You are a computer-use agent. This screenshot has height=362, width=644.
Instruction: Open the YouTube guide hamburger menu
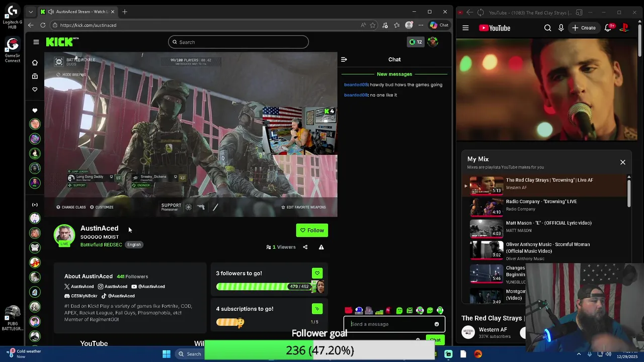tap(465, 28)
